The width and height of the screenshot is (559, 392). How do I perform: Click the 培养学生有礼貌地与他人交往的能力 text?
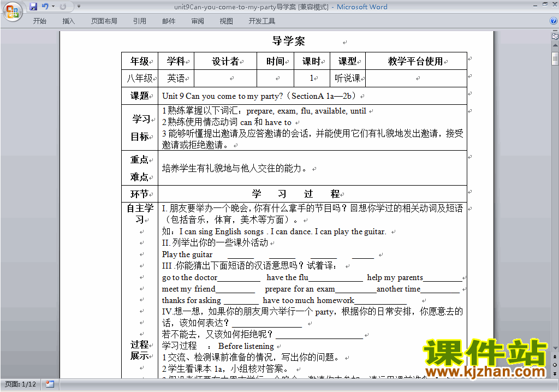234,168
